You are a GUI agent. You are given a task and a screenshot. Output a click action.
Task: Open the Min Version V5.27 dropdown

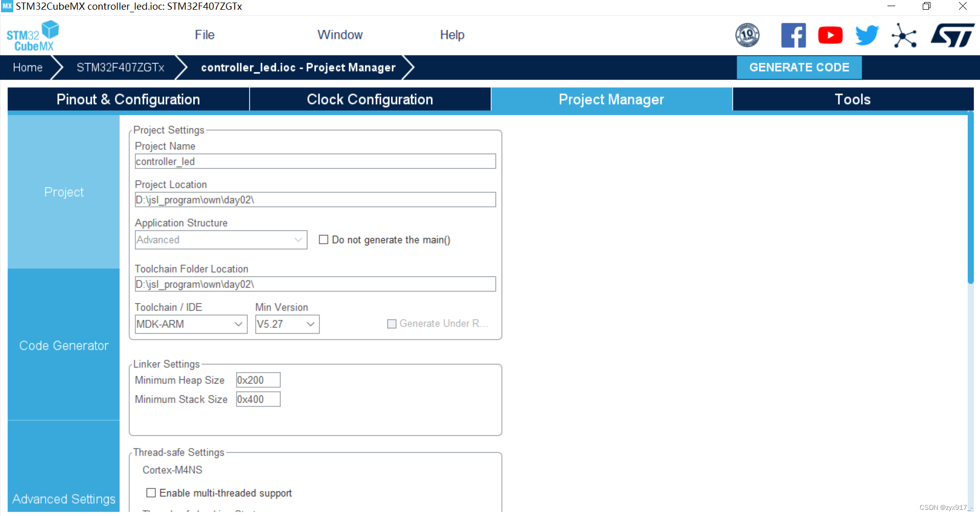(287, 324)
